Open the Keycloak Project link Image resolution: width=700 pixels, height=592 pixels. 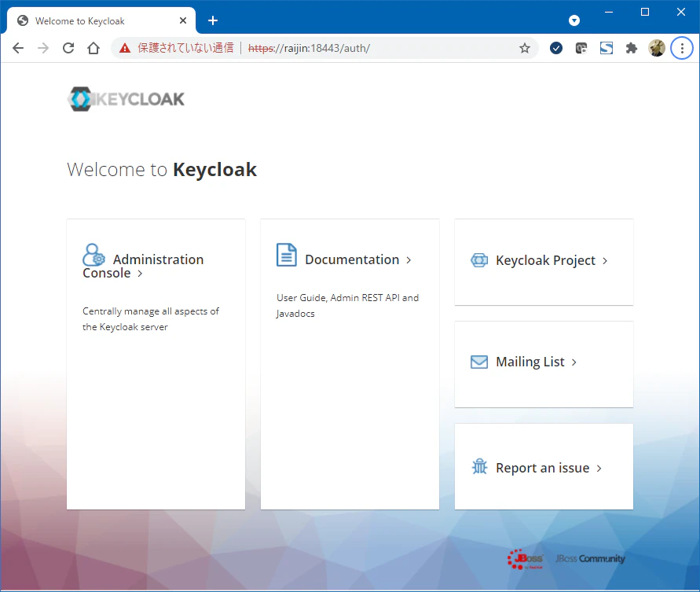[x=545, y=260]
